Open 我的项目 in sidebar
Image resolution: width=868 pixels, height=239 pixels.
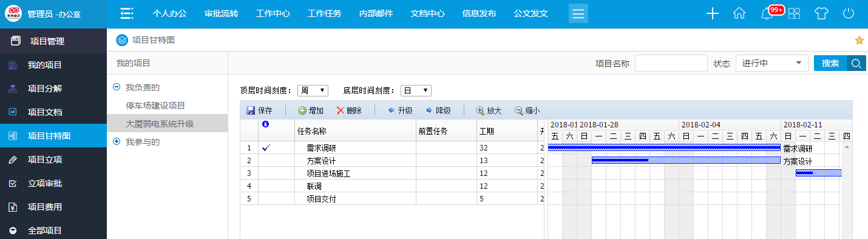click(x=53, y=65)
